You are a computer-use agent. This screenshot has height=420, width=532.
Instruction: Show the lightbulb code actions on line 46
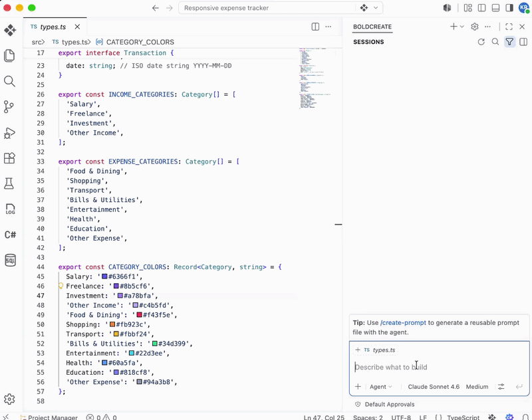(x=61, y=286)
